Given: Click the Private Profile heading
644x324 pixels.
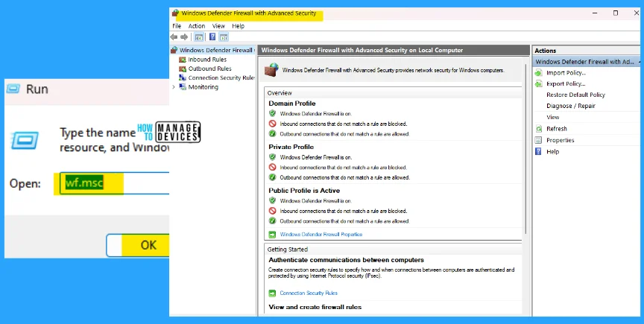Looking at the screenshot, I should (x=291, y=147).
